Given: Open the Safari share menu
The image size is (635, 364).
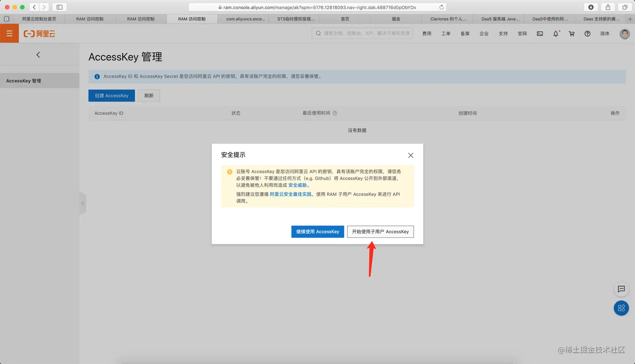Looking at the screenshot, I should pyautogui.click(x=608, y=7).
